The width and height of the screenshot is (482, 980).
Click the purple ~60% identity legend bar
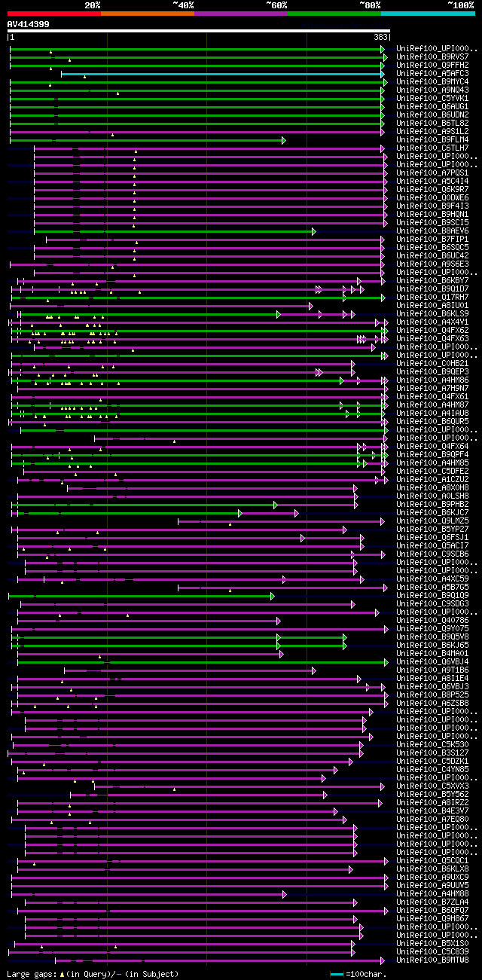tap(240, 14)
